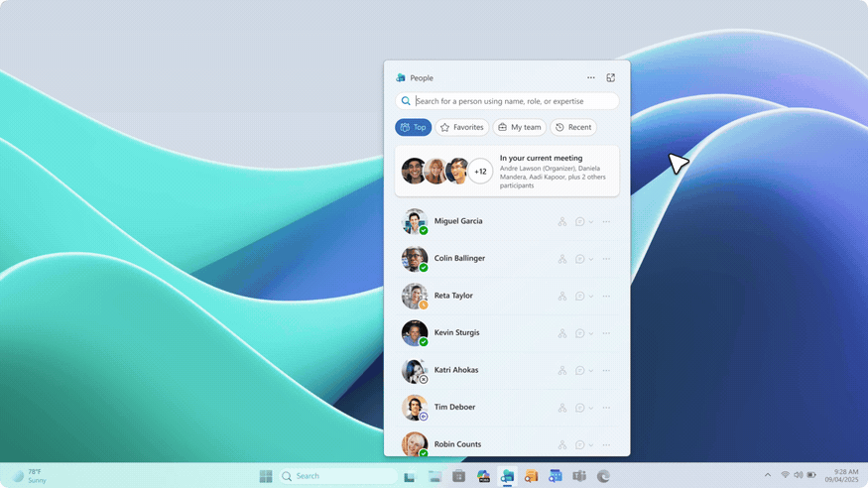Click the three dots for Katri Ahokas
868x488 pixels.
pyautogui.click(x=606, y=370)
